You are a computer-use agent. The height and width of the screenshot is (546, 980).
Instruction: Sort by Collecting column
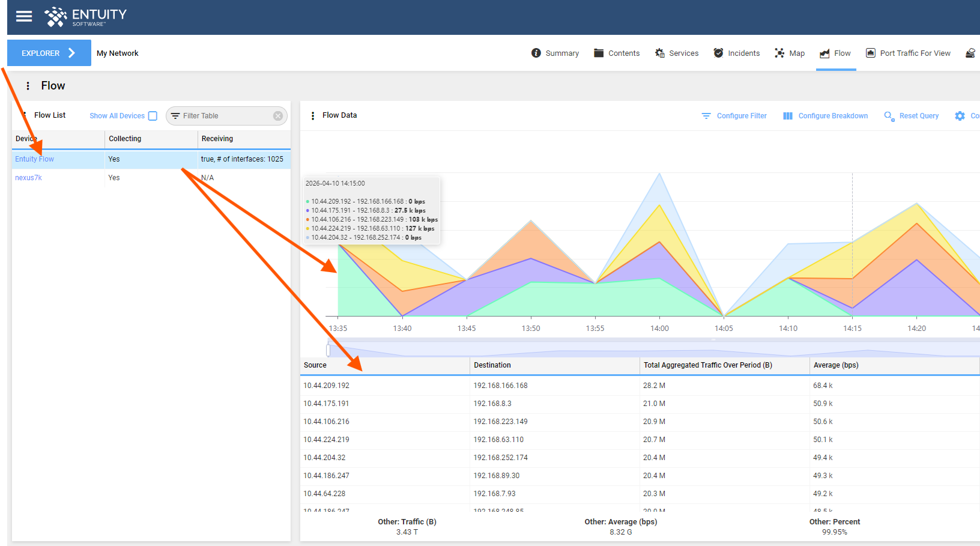(151, 139)
